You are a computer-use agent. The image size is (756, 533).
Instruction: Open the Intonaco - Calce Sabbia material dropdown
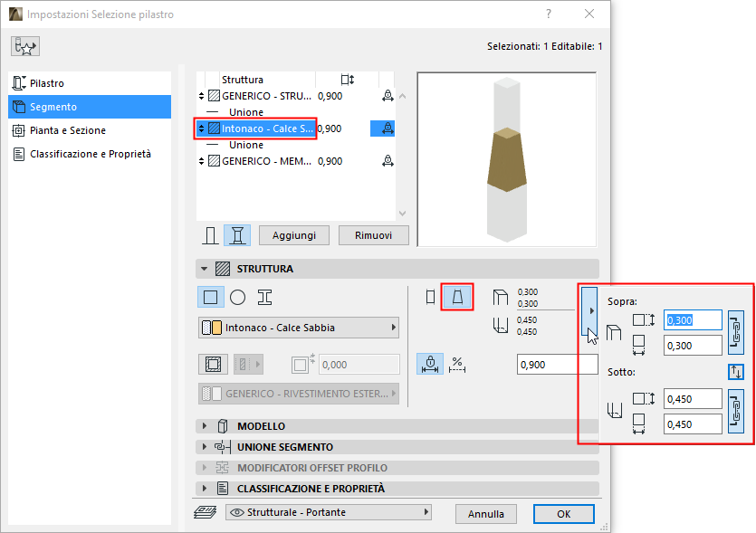pos(299,328)
